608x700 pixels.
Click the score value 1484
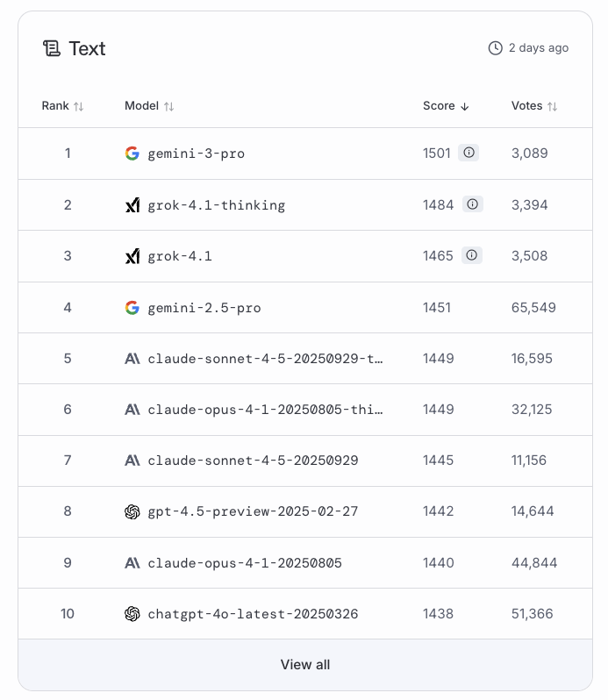(439, 205)
